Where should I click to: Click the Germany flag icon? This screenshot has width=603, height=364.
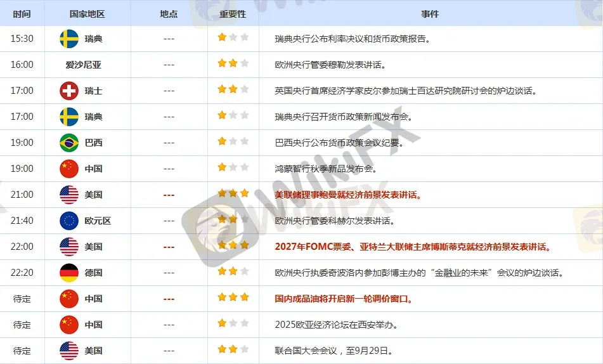pyautogui.click(x=69, y=273)
